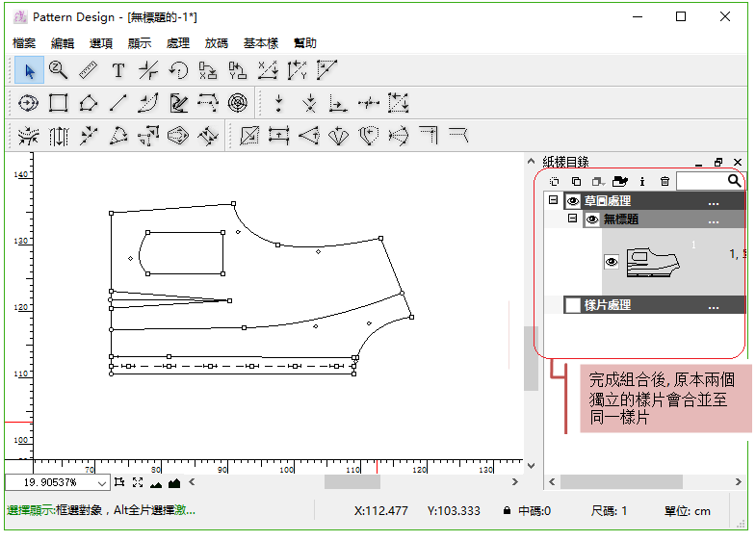Click the concentric circles target tool
Image resolution: width=756 pixels, height=541 pixels.
(x=238, y=103)
